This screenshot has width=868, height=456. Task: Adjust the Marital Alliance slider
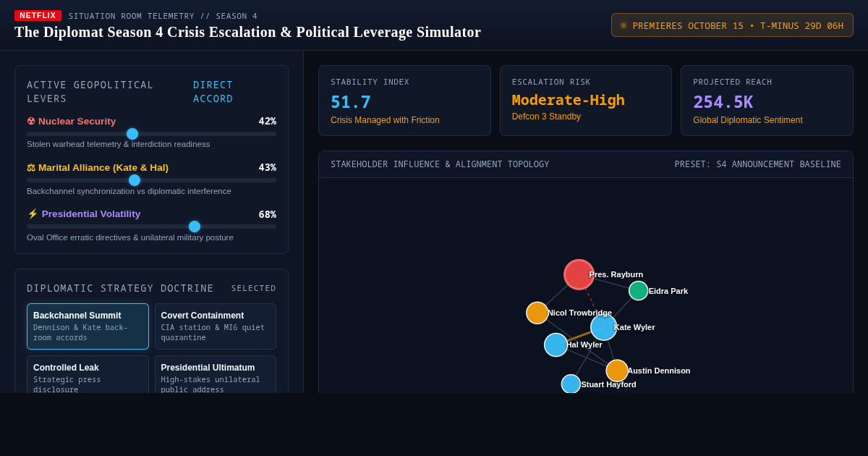pyautogui.click(x=151, y=180)
